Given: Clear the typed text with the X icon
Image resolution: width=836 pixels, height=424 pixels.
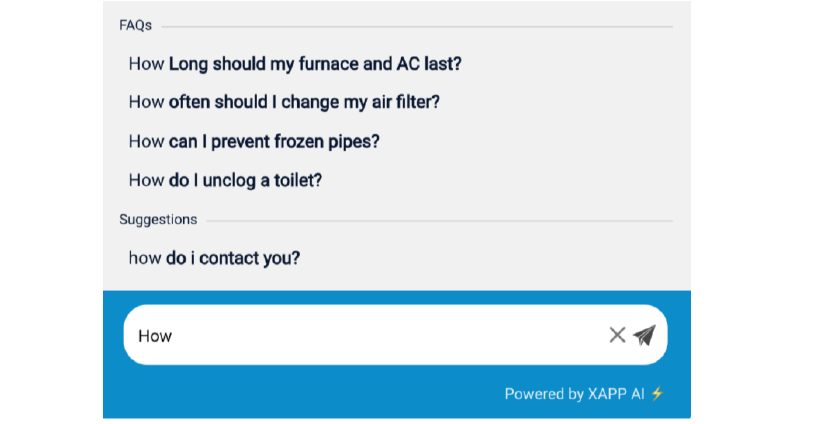Looking at the screenshot, I should (x=617, y=335).
